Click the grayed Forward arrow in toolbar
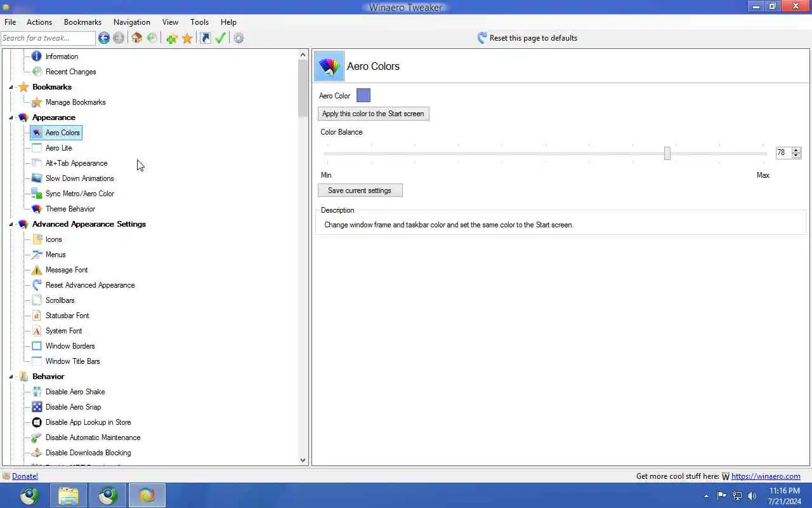The width and height of the screenshot is (812, 508). click(x=119, y=38)
